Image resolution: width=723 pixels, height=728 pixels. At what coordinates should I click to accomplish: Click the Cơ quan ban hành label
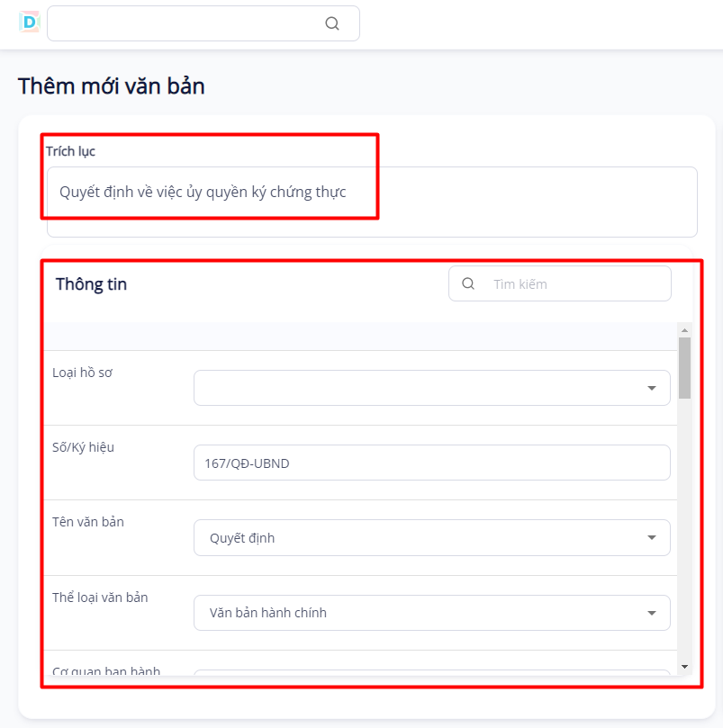click(x=105, y=670)
